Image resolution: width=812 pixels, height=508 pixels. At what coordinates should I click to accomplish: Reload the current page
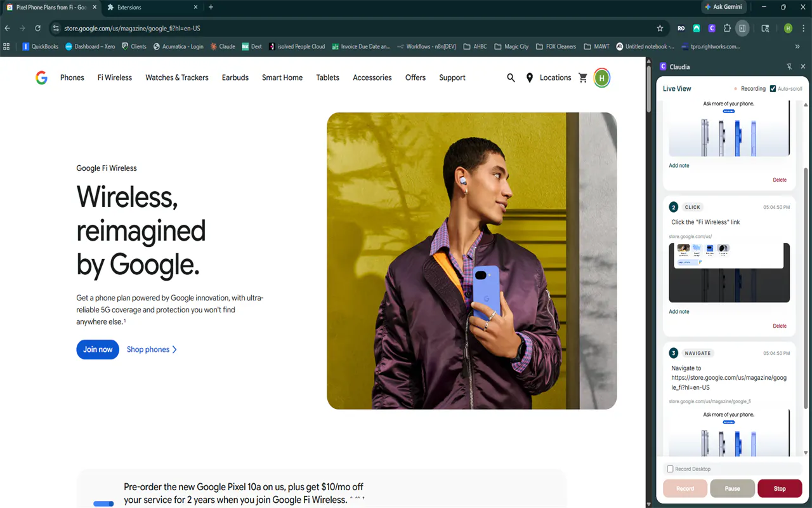38,29
